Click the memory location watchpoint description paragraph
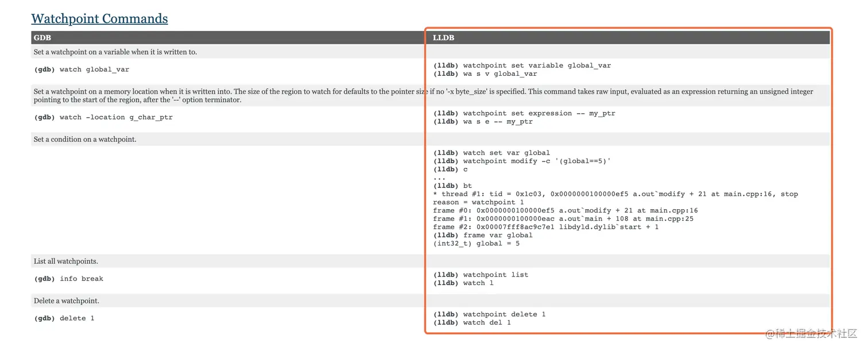The image size is (868, 350). [423, 95]
